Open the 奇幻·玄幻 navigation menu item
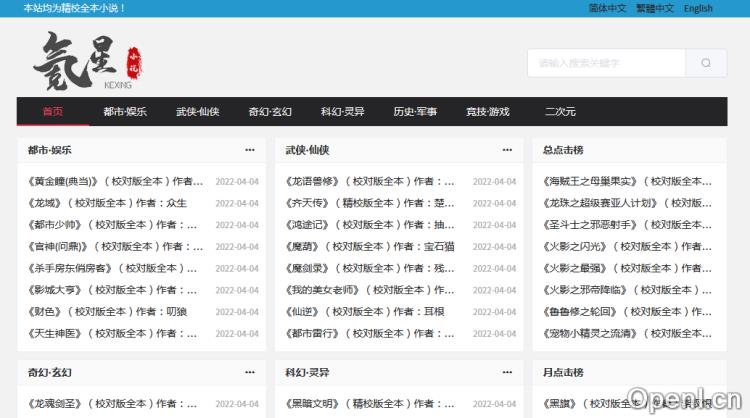The width and height of the screenshot is (750, 418). point(270,111)
